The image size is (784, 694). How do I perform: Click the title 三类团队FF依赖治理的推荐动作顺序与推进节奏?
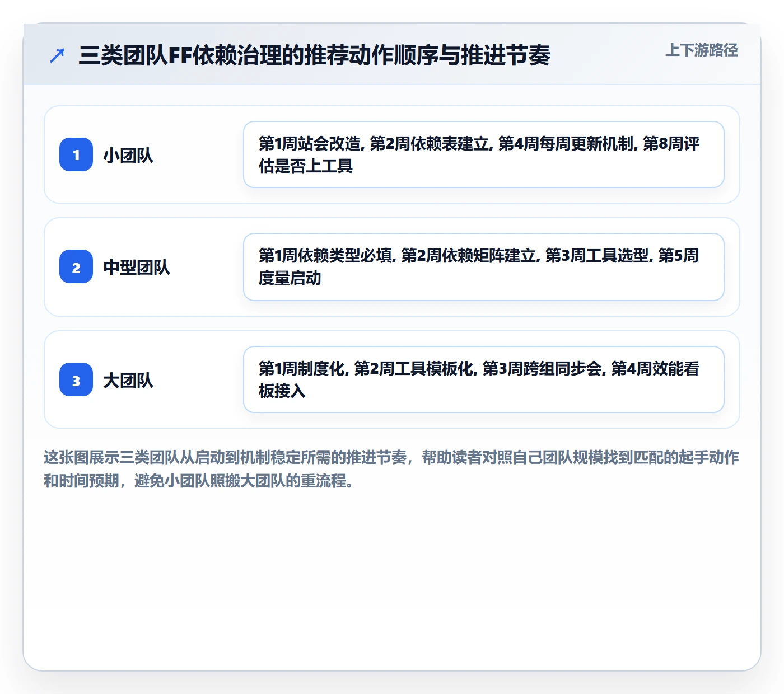(x=314, y=55)
